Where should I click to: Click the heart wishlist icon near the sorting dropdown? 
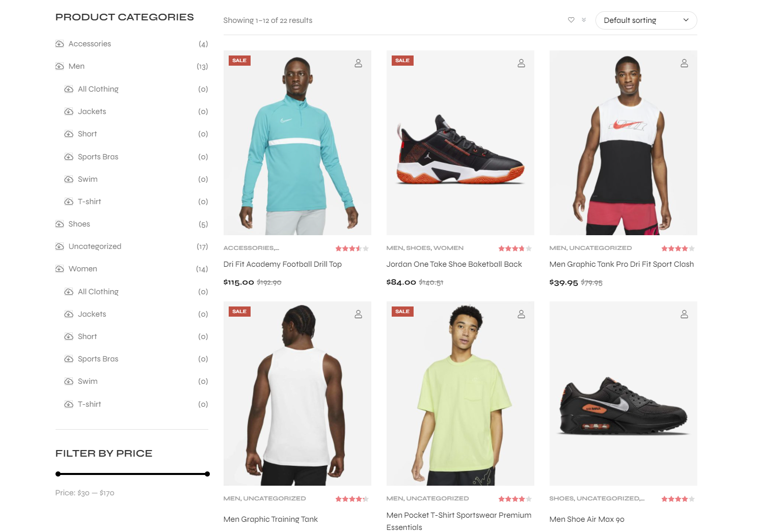571,20
